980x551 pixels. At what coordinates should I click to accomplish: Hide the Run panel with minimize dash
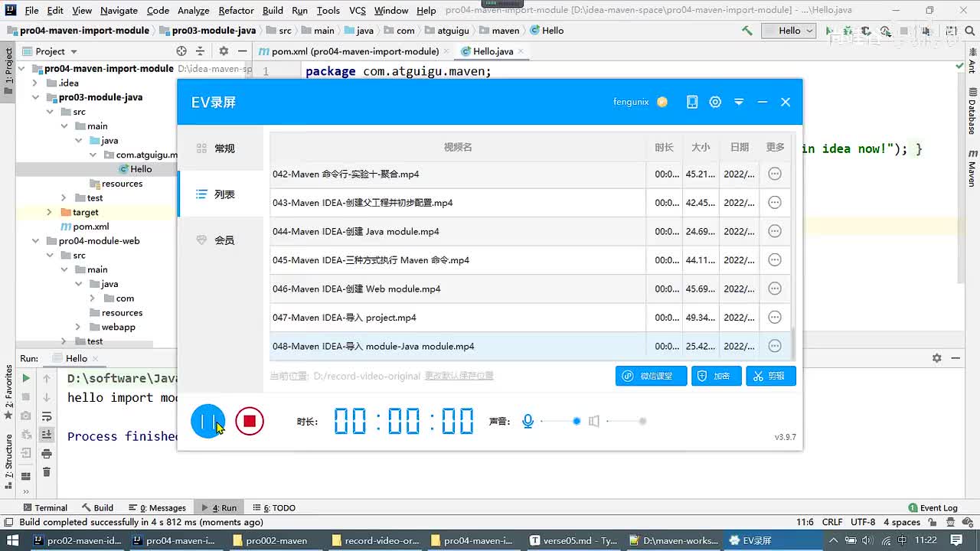click(x=955, y=358)
